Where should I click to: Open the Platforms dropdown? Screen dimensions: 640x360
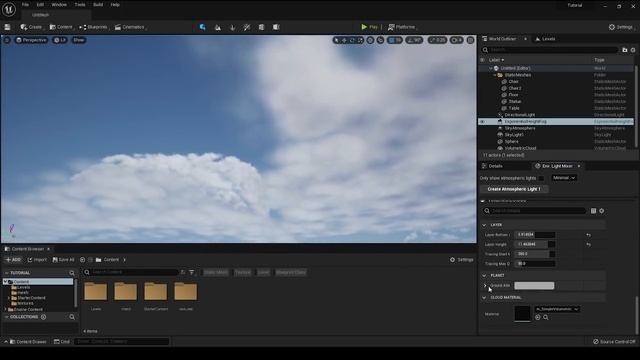click(x=402, y=27)
